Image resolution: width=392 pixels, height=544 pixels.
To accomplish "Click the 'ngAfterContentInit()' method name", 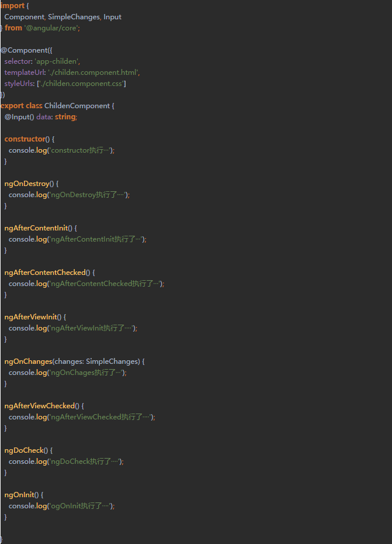I will click(38, 228).
